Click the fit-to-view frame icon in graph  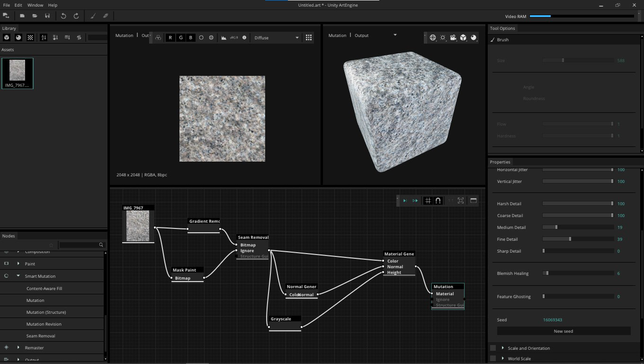click(460, 200)
